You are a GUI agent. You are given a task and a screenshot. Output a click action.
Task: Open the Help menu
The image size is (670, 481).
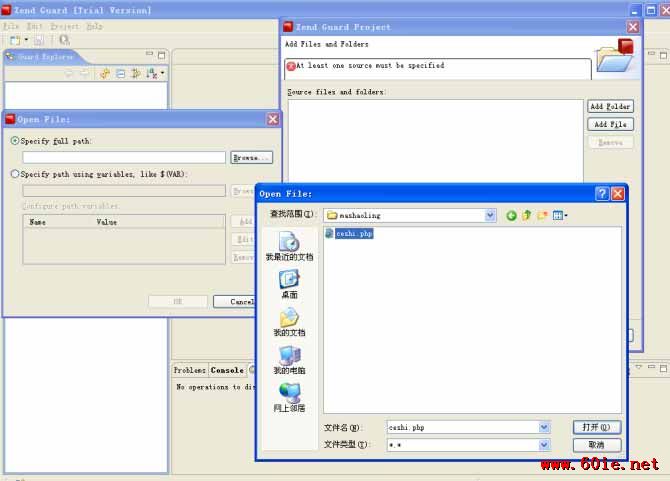(x=94, y=26)
